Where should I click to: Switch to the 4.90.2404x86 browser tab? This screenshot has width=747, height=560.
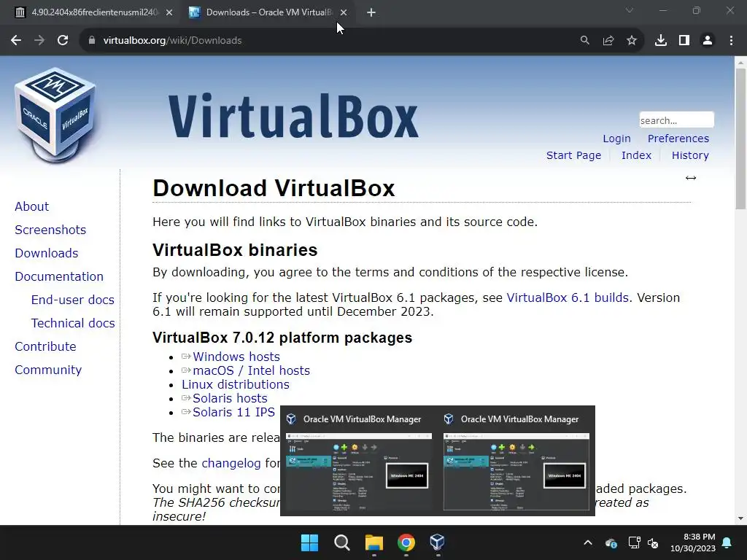tap(94, 12)
